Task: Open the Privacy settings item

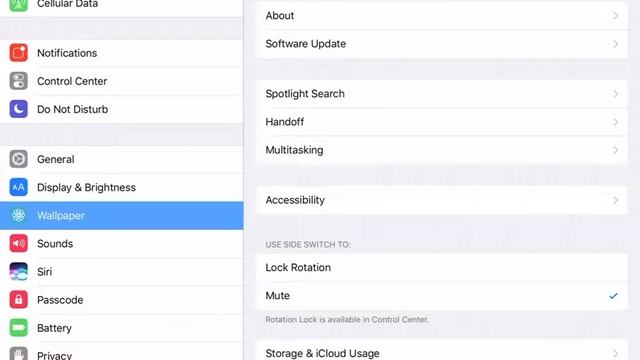Action: click(122, 353)
